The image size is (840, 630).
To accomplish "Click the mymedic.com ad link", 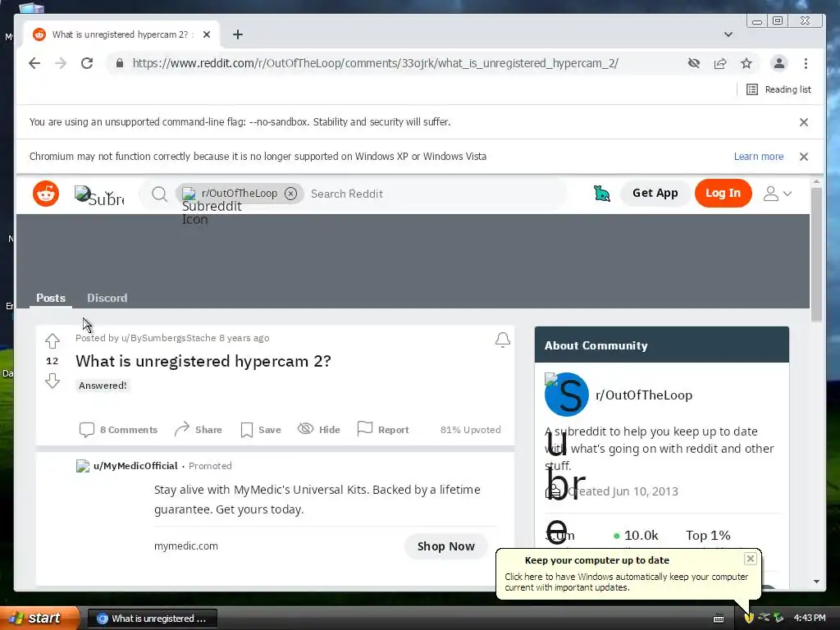I will click(186, 546).
